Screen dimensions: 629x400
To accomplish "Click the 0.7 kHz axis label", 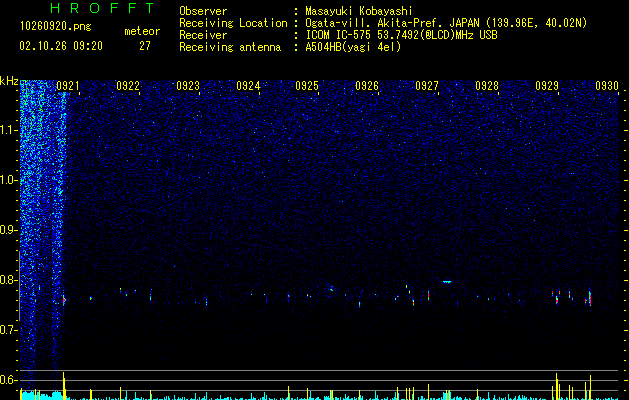I will 9,330.
